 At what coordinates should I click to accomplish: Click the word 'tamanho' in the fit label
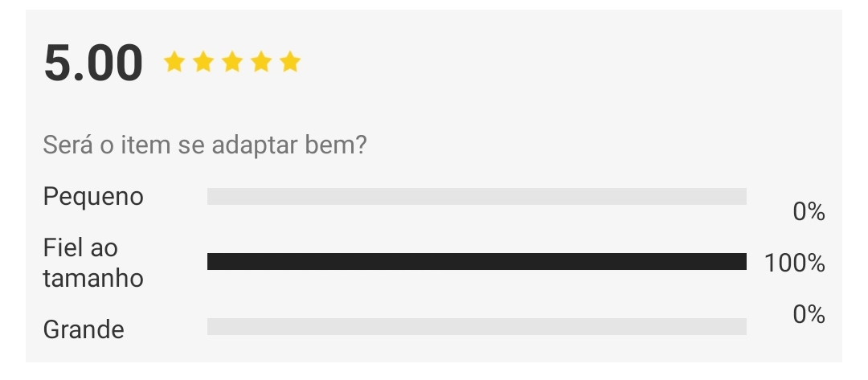point(93,278)
